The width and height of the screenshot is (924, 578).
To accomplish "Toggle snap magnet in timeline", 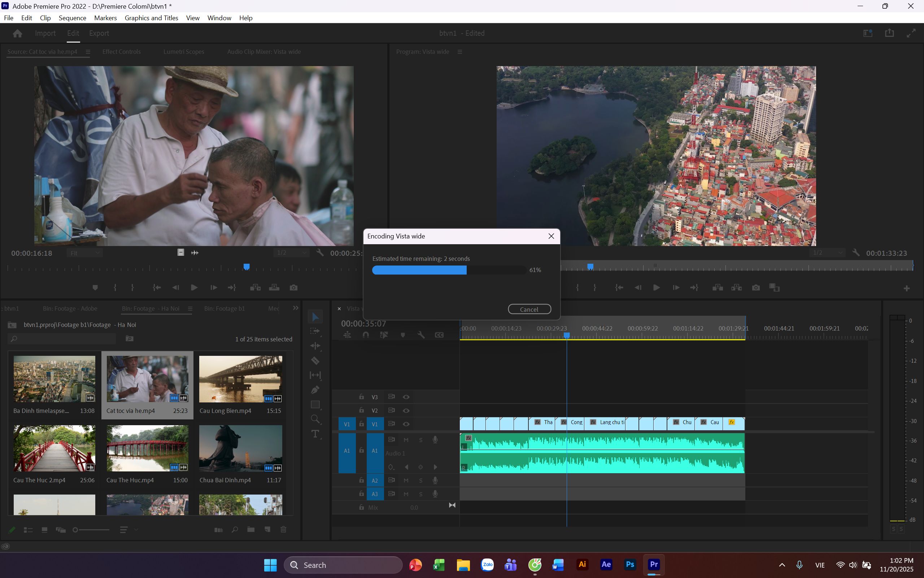I will click(365, 335).
